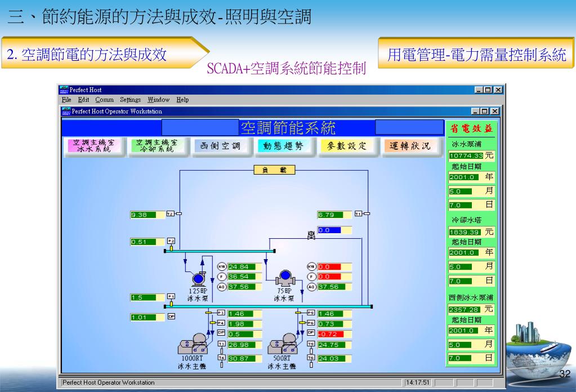Viewport: 576px width, 392px height.
Task: Open the File menu
Action: click(66, 100)
